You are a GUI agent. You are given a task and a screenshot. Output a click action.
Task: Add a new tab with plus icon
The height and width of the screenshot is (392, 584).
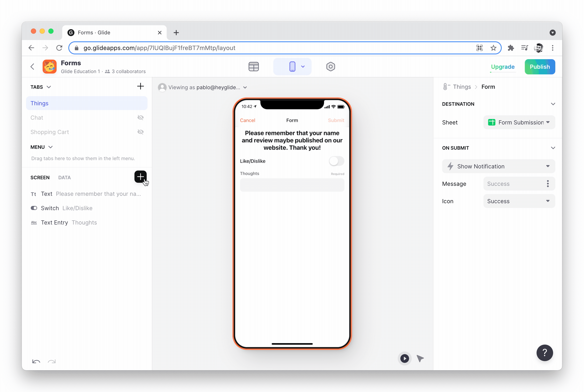[x=140, y=87]
